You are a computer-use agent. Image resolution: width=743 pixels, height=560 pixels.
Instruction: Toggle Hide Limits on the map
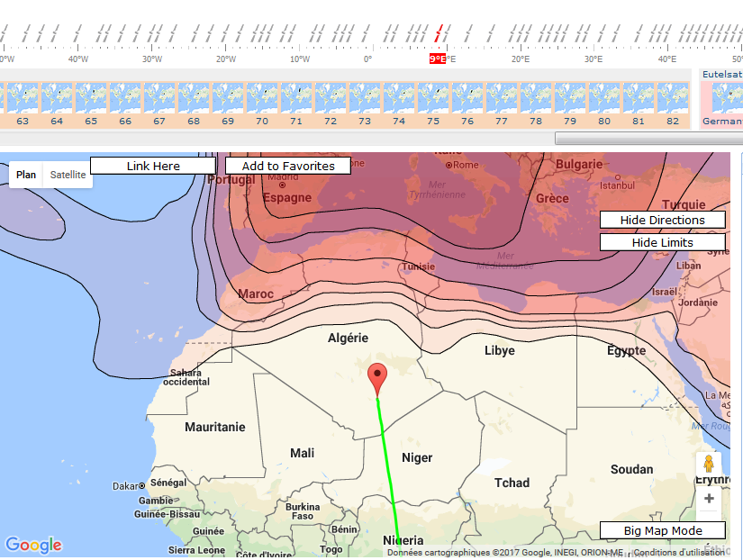(663, 242)
